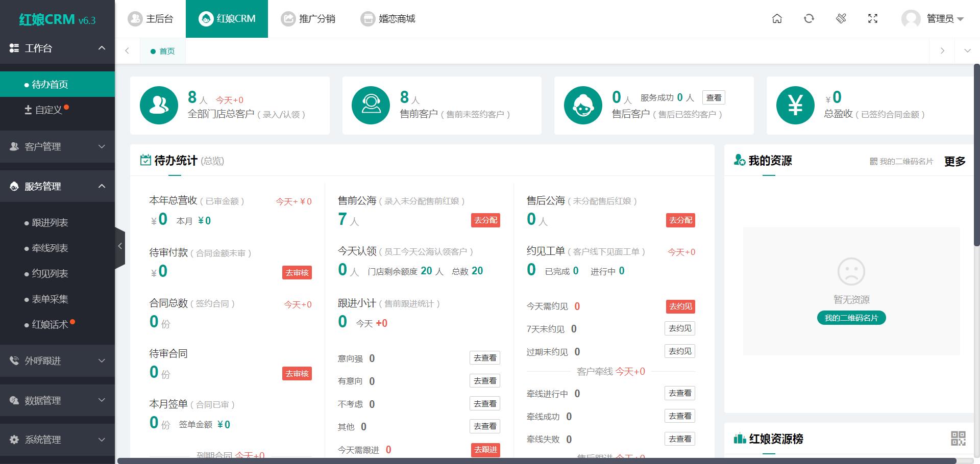Toggle fullscreen via the expand icon
The width and height of the screenshot is (980, 464).
point(873,19)
